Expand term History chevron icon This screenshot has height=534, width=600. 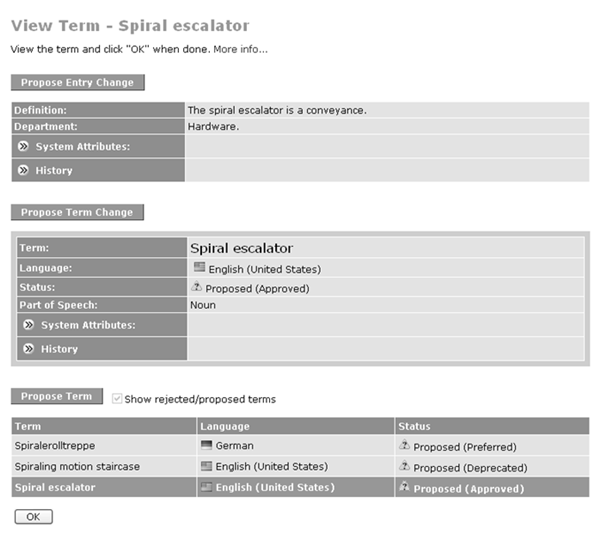tap(29, 348)
